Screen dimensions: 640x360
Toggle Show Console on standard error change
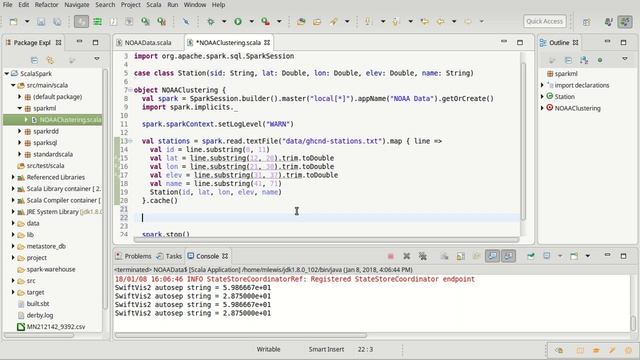[509, 256]
